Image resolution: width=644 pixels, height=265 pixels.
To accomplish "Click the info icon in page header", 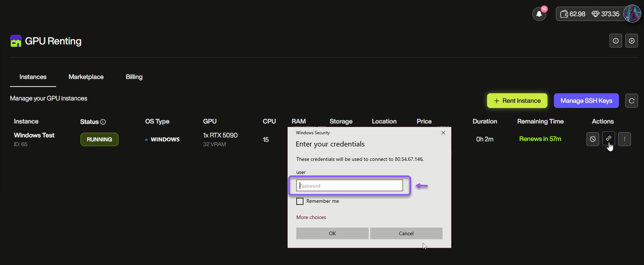I will pyautogui.click(x=616, y=41).
